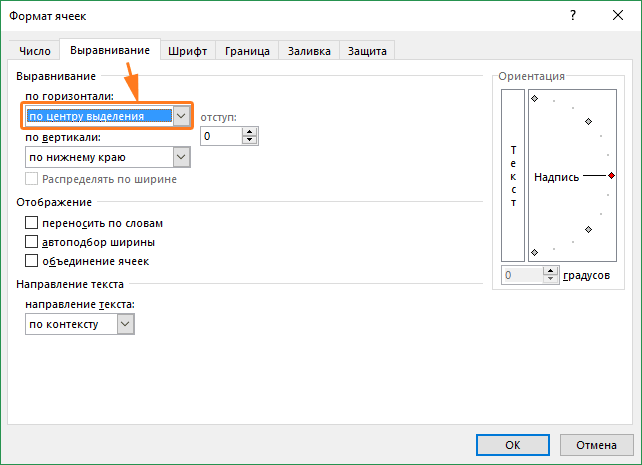Enable the переносить по словам checkbox
642x465 pixels.
[x=32, y=223]
